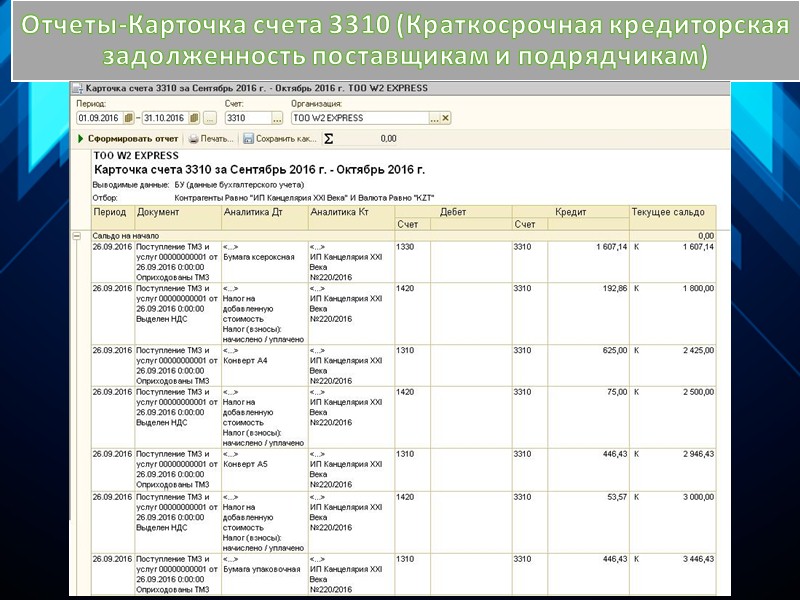Screen dimensions: 800x600
Task: Click the credit amount 1 607,14
Action: [611, 247]
